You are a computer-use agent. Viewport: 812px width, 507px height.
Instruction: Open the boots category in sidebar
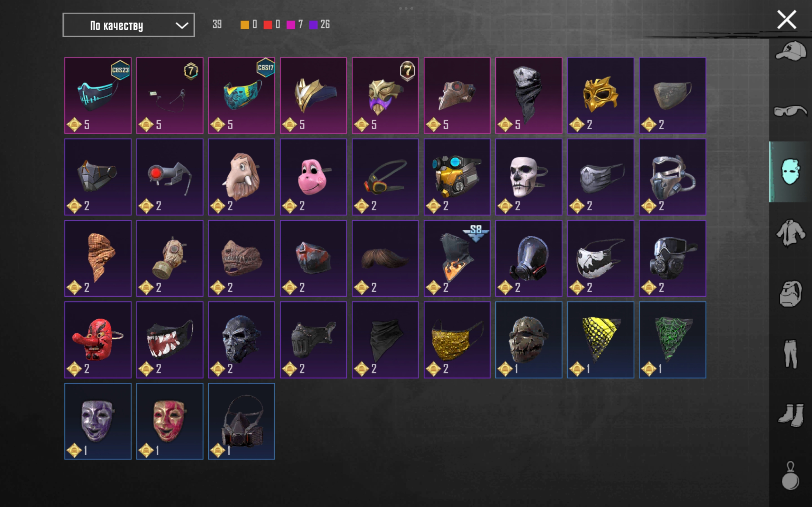791,415
